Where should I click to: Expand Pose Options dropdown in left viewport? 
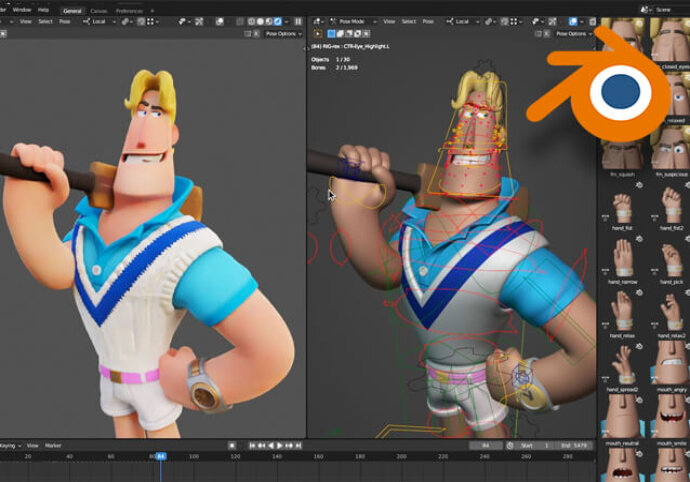[x=284, y=33]
